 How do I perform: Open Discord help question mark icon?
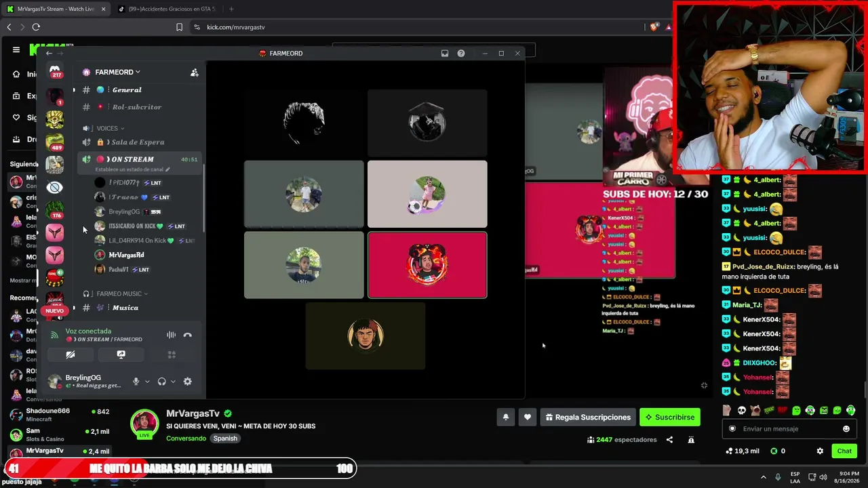pyautogui.click(x=461, y=54)
